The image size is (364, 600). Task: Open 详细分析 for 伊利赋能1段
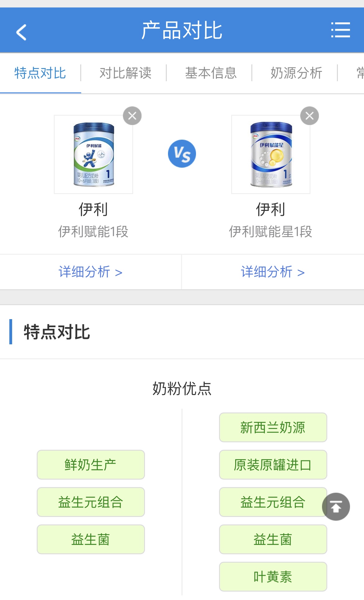90,272
